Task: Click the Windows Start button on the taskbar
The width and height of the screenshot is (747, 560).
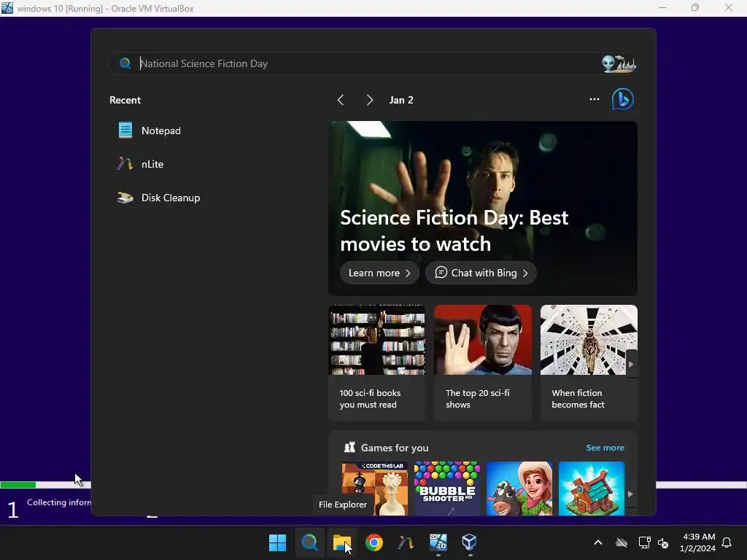Action: [277, 542]
